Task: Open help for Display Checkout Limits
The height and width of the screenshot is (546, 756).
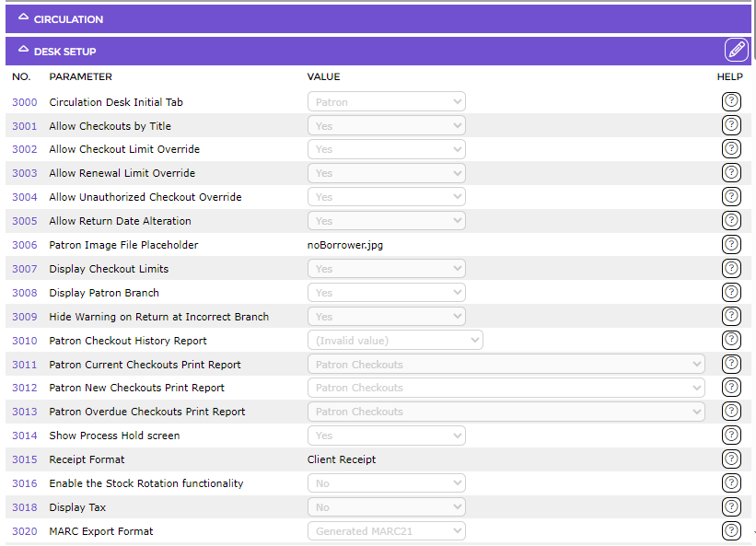Action: click(731, 269)
